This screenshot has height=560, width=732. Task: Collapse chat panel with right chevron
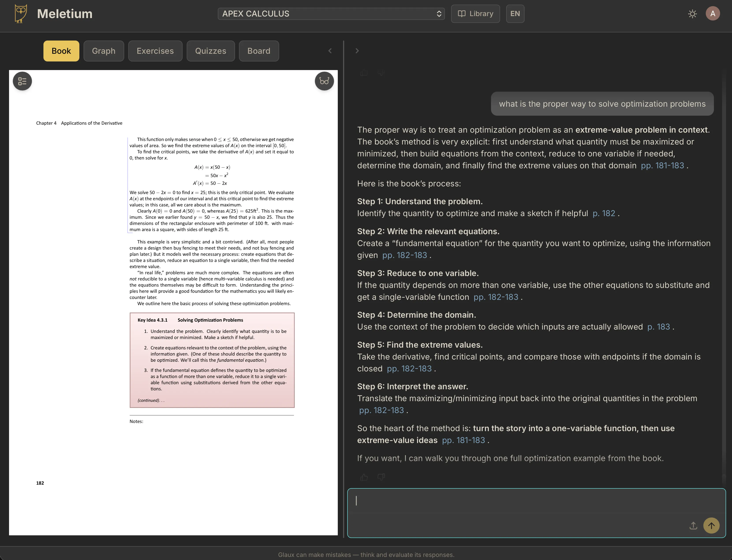click(357, 51)
